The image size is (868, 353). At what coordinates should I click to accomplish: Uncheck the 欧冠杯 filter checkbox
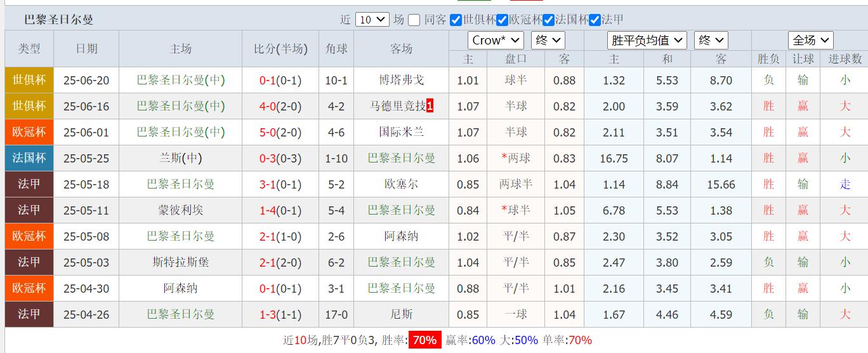[x=502, y=20]
